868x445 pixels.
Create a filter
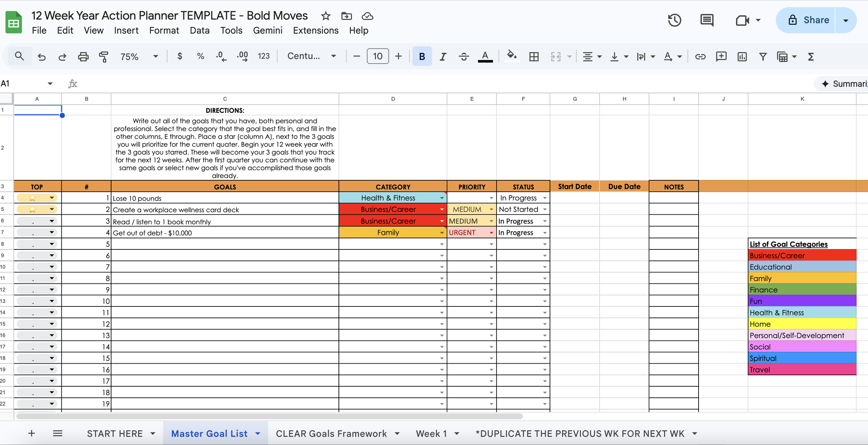tap(763, 56)
